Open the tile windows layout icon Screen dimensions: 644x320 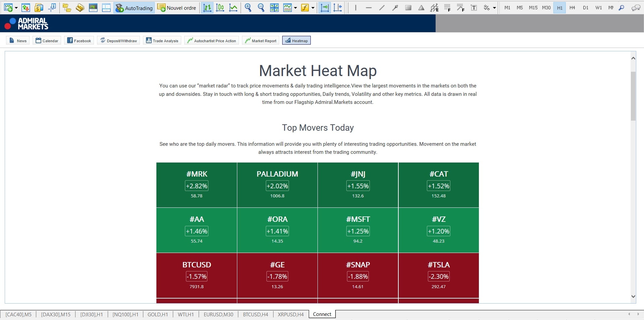tap(274, 8)
